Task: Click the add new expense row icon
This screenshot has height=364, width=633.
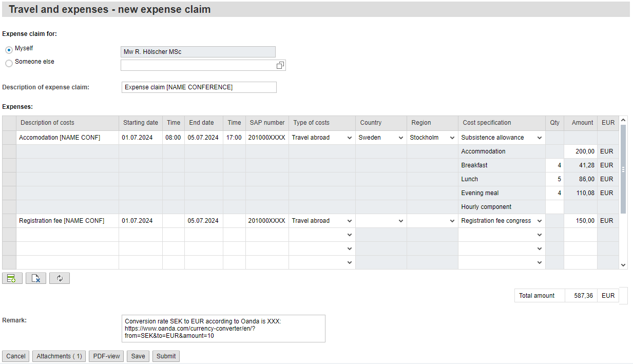Action: (x=12, y=278)
